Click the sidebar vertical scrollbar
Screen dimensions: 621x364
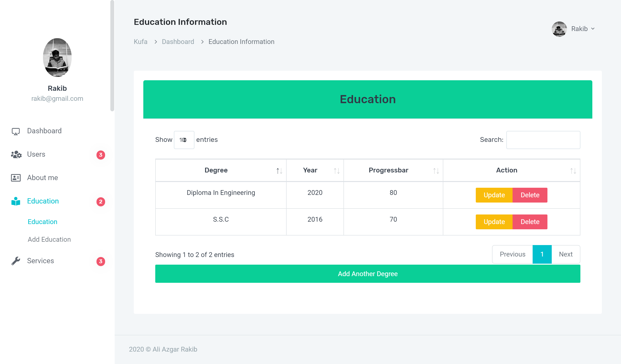(x=112, y=55)
